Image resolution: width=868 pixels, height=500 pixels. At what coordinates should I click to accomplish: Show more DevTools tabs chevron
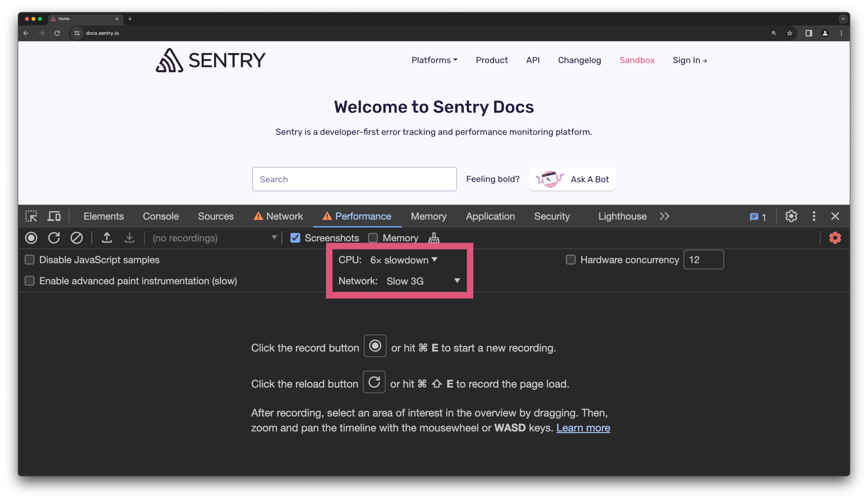pos(665,216)
